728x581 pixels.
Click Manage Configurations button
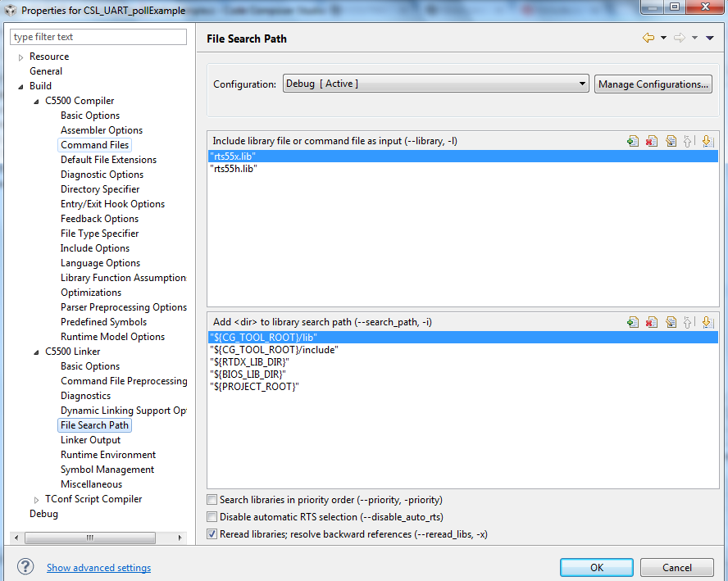(x=653, y=84)
